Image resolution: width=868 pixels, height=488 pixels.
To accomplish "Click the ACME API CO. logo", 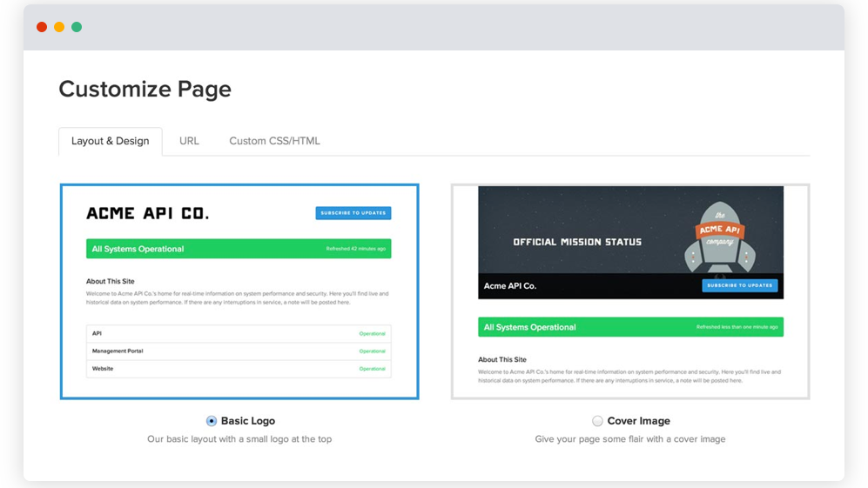I will 148,213.
